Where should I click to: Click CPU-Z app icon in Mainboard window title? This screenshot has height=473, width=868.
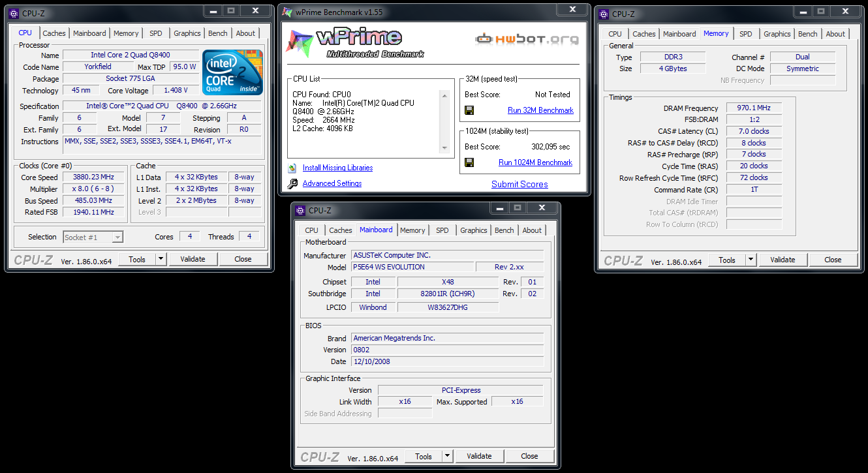click(300, 210)
